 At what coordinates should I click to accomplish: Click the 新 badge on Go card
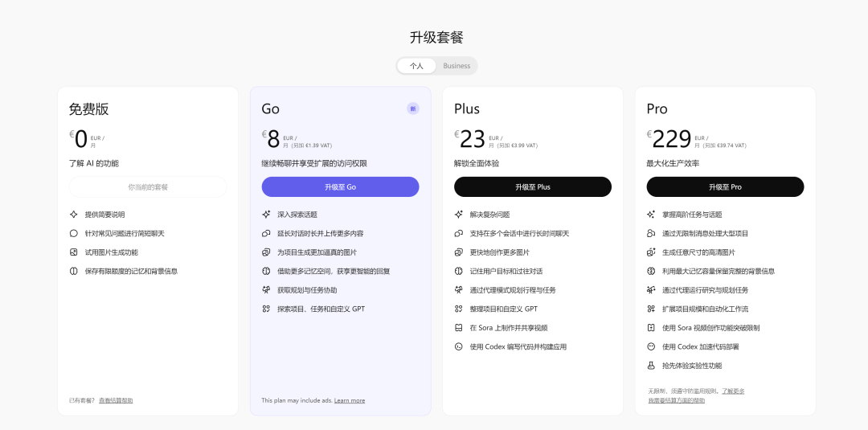tap(413, 109)
